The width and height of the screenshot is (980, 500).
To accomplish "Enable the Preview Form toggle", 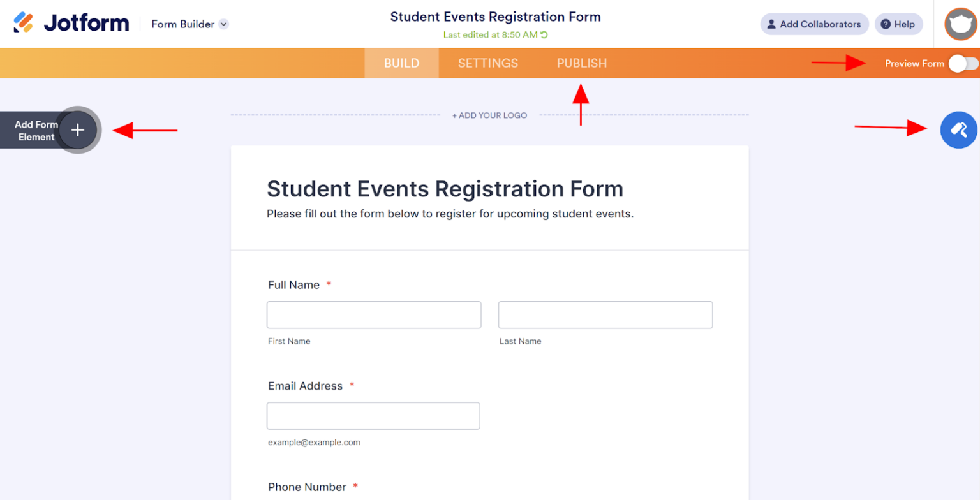I will click(962, 63).
